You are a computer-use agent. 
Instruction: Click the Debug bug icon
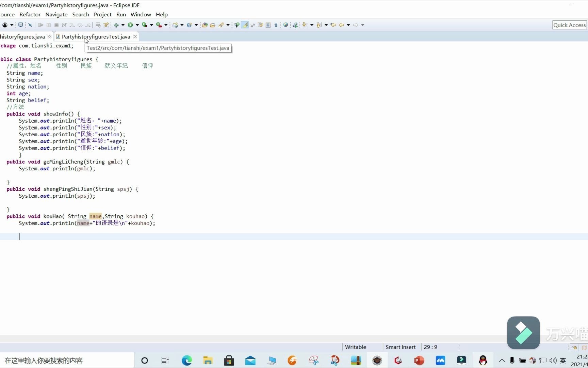click(x=116, y=25)
